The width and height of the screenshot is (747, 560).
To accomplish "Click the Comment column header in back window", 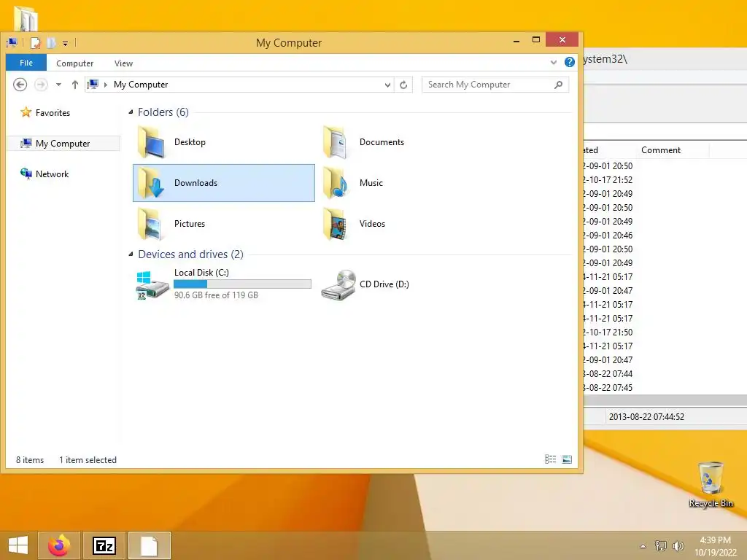I will (x=661, y=150).
